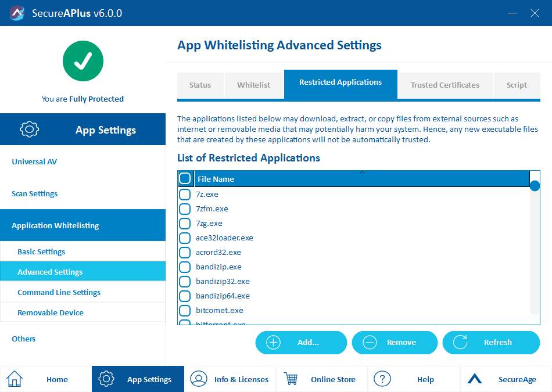Select the bandizip32.exe file name
The width and height of the screenshot is (552, 392).
[x=223, y=281]
